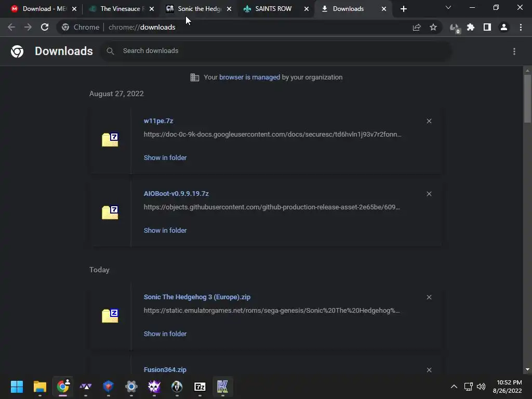The width and height of the screenshot is (532, 399).
Task: Reload the current page
Action: pyautogui.click(x=45, y=27)
